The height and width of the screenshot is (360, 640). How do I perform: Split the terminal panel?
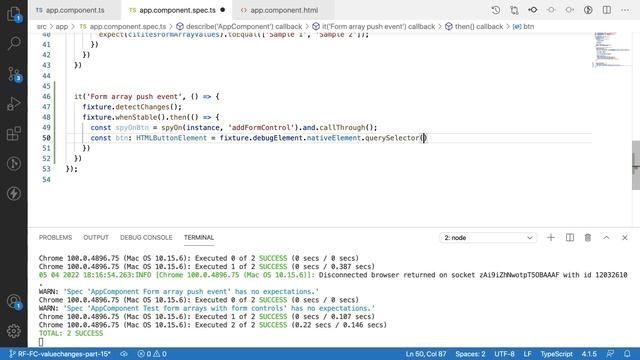coord(570,238)
